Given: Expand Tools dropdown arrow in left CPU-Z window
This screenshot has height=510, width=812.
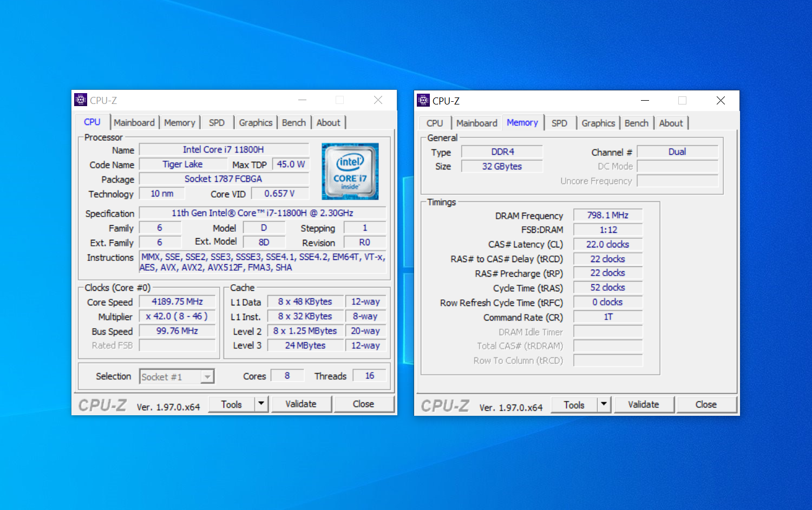Looking at the screenshot, I should [x=261, y=404].
